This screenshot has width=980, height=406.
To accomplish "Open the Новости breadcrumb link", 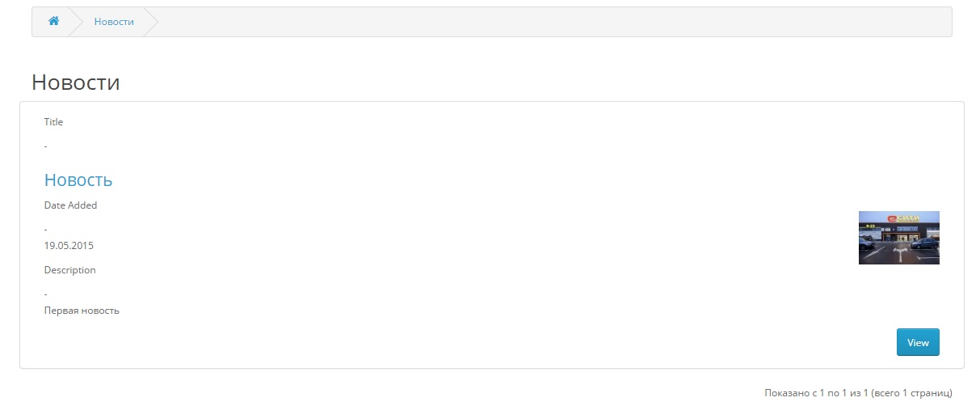I will click(114, 22).
